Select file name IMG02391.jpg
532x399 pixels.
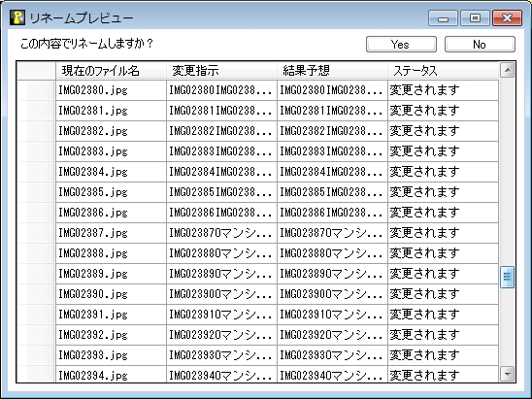tap(112, 315)
